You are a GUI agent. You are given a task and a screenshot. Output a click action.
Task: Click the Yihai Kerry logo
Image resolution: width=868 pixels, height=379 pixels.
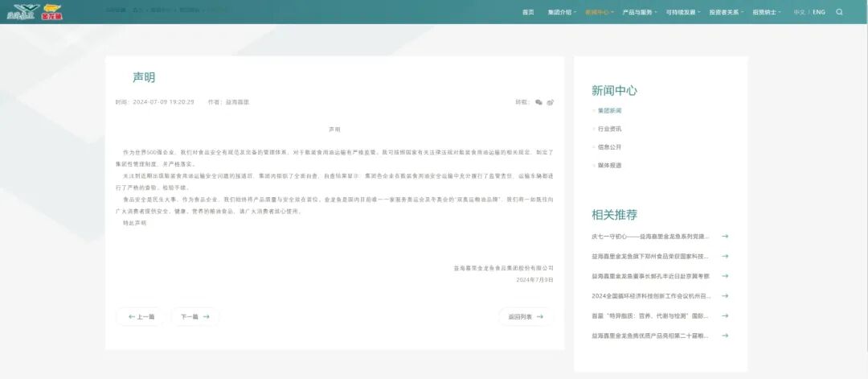[23, 11]
